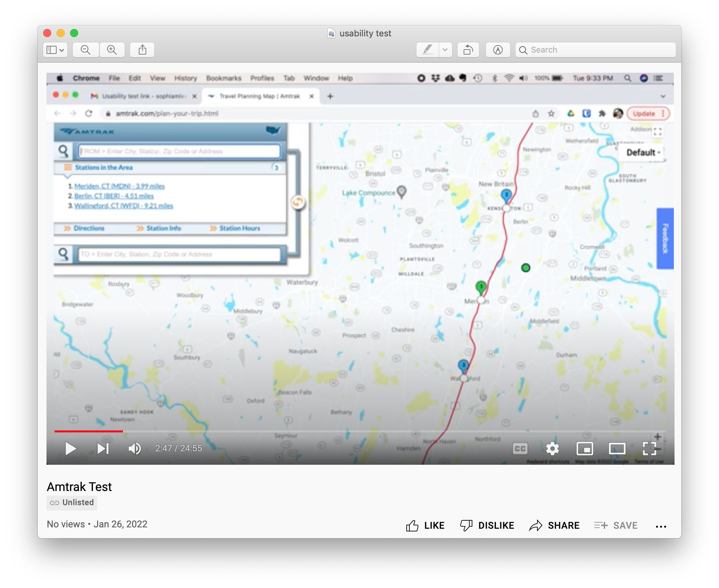Open the blue Feedback tab
Image resolution: width=719 pixels, height=588 pixels.
coord(665,238)
